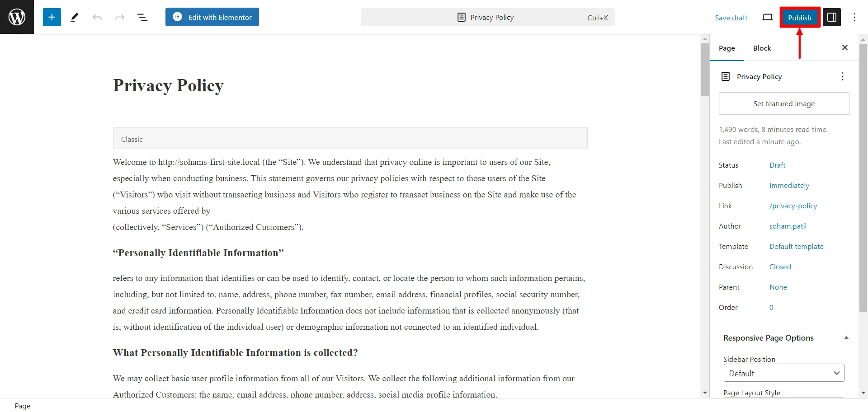
Task: Open the Sidebar Position dropdown
Action: pos(783,373)
